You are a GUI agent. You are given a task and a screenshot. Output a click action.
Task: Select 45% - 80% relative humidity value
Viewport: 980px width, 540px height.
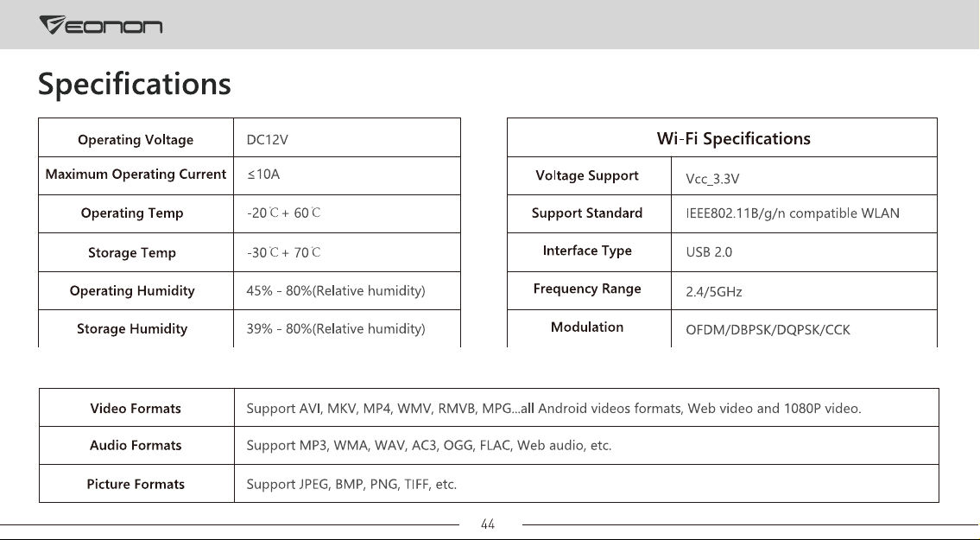pos(336,291)
